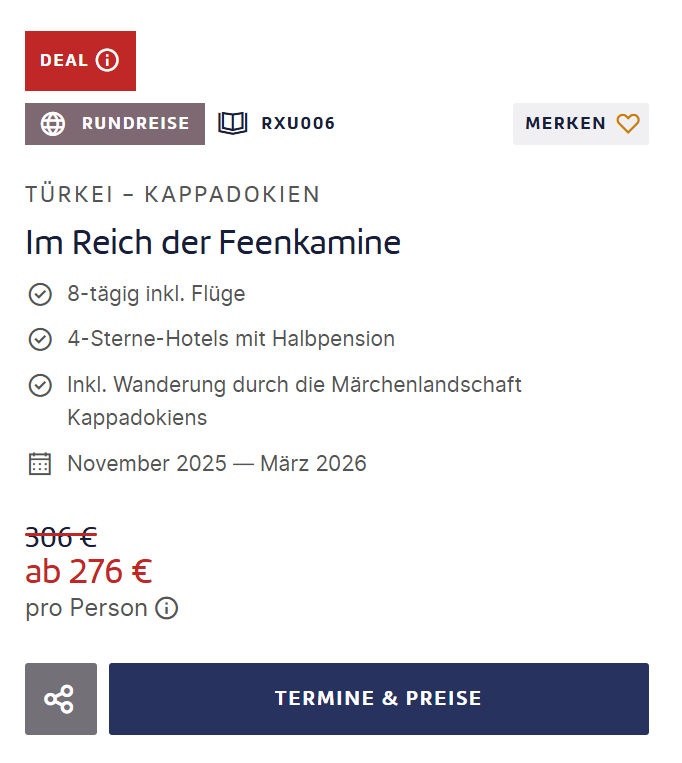Click the info icon beside pro Person

click(167, 608)
